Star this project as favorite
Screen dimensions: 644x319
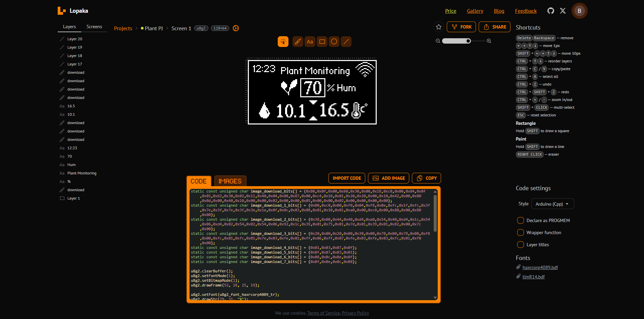point(439,27)
